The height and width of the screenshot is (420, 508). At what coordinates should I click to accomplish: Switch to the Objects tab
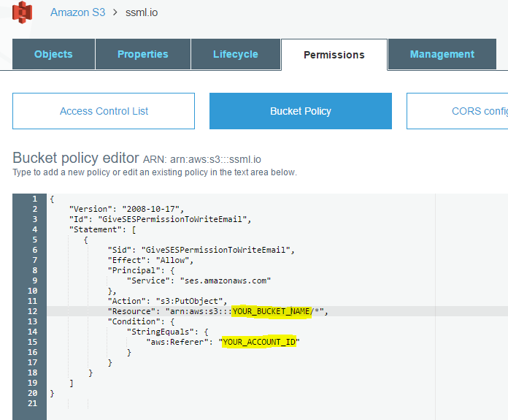(x=53, y=54)
